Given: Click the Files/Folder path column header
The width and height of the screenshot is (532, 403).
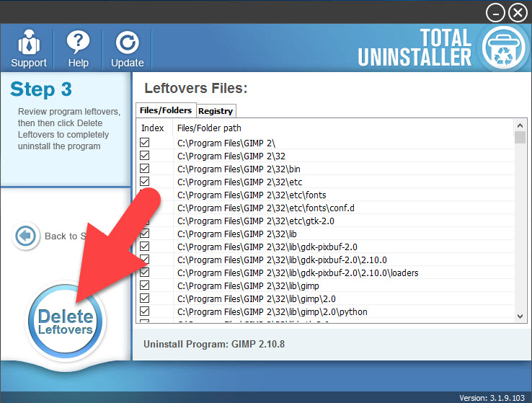Looking at the screenshot, I should click(209, 128).
